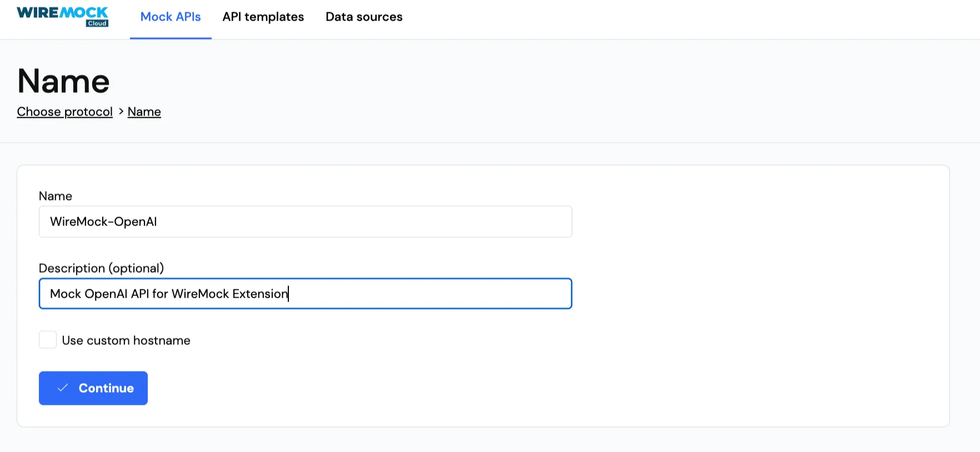Open the Data sources tab
The height and width of the screenshot is (452, 980).
point(364,17)
